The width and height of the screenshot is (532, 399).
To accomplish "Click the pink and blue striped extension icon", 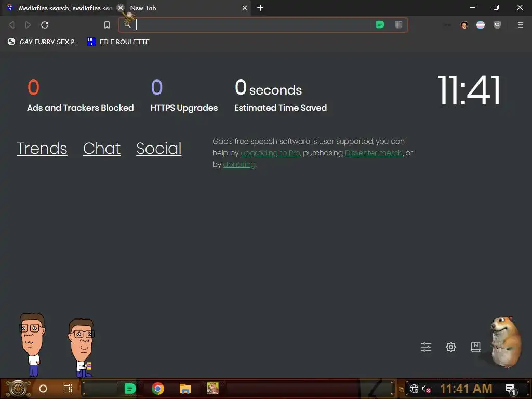I will pos(481,25).
